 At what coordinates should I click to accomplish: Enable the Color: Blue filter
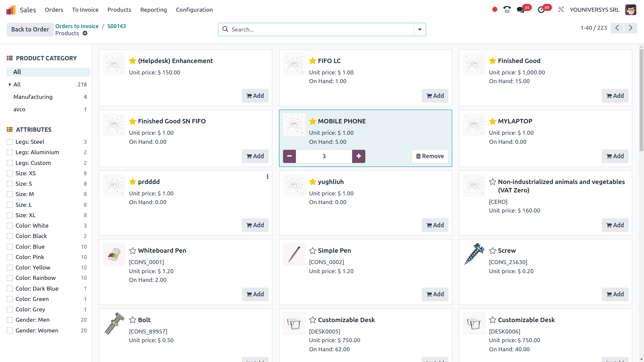point(9,247)
